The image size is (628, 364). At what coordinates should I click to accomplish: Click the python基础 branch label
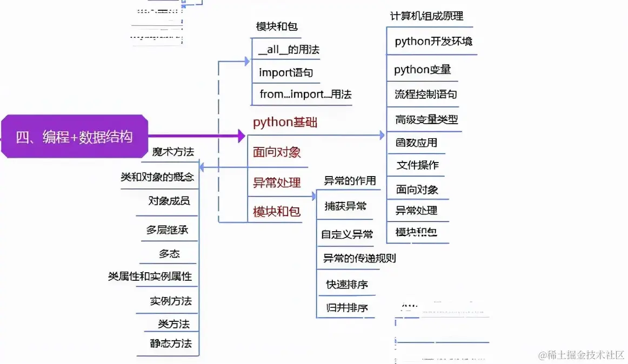click(x=285, y=122)
